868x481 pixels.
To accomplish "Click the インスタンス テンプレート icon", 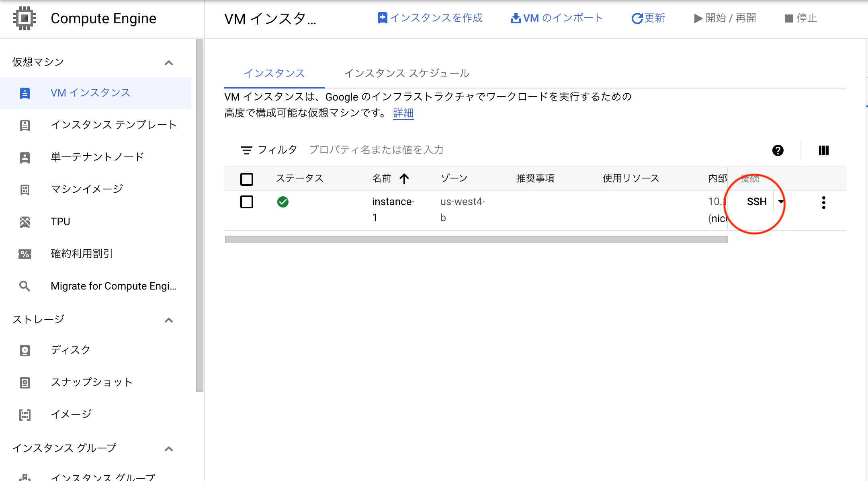I will coord(25,125).
